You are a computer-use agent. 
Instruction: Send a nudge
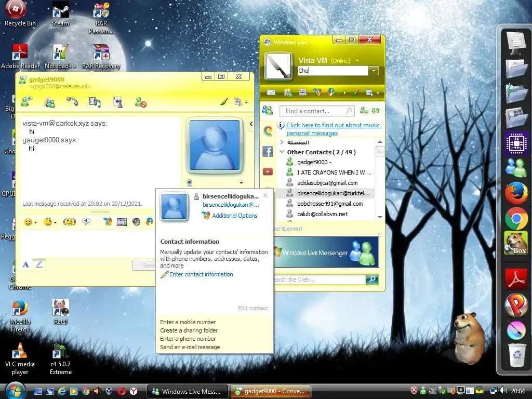(x=70, y=222)
